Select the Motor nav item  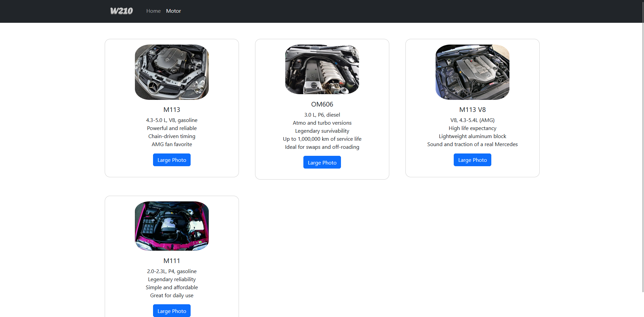point(173,11)
